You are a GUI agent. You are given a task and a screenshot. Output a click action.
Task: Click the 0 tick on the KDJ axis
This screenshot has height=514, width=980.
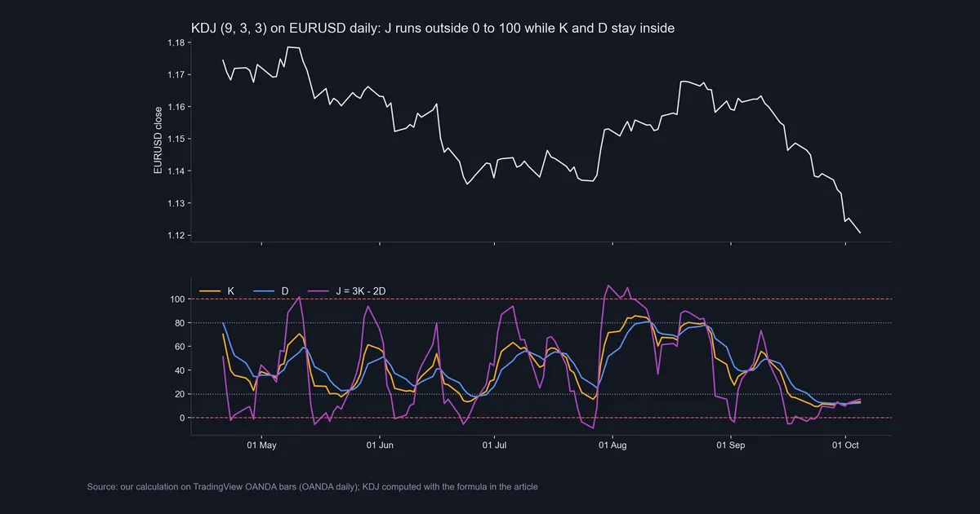pyautogui.click(x=182, y=418)
